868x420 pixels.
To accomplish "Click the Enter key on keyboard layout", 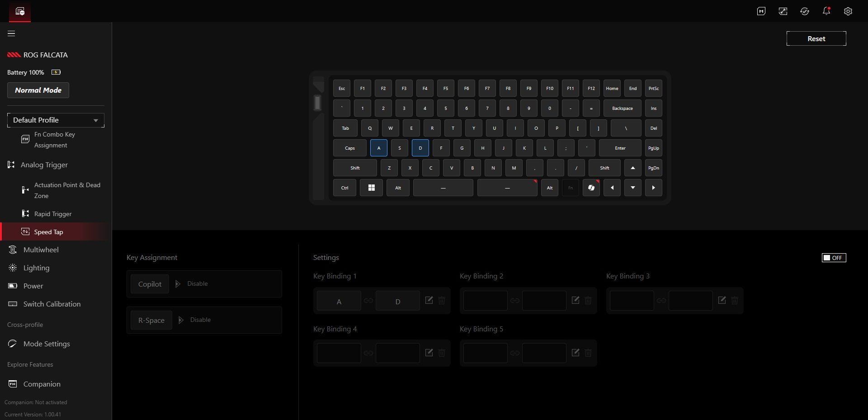I will [620, 148].
